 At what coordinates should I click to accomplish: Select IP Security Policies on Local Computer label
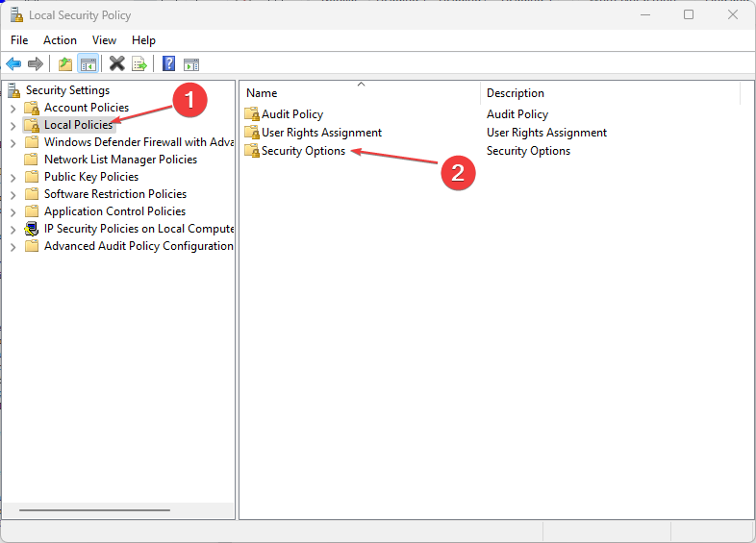point(139,229)
